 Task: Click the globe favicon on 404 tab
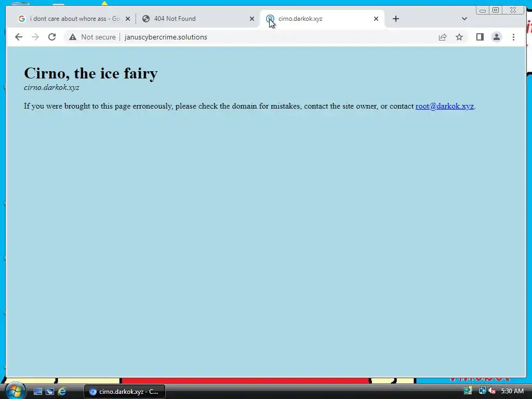coord(146,19)
